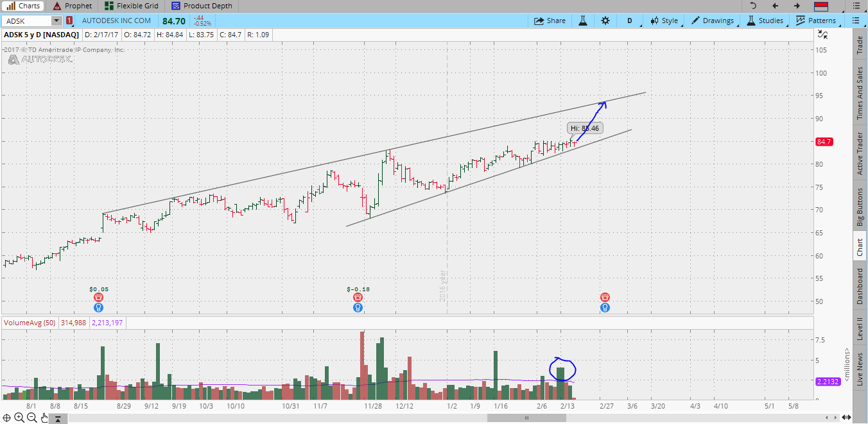Open the Edit studies flask icon
868x424 pixels.
click(583, 21)
